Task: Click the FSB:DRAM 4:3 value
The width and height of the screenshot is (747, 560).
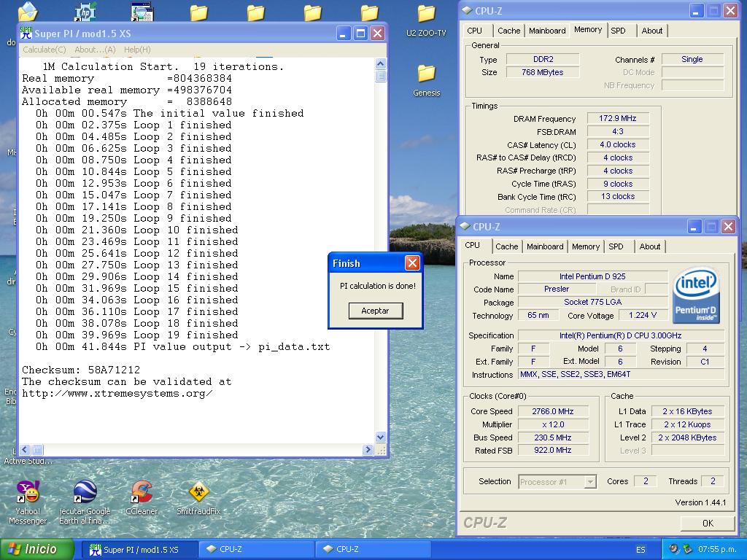Action: click(617, 131)
